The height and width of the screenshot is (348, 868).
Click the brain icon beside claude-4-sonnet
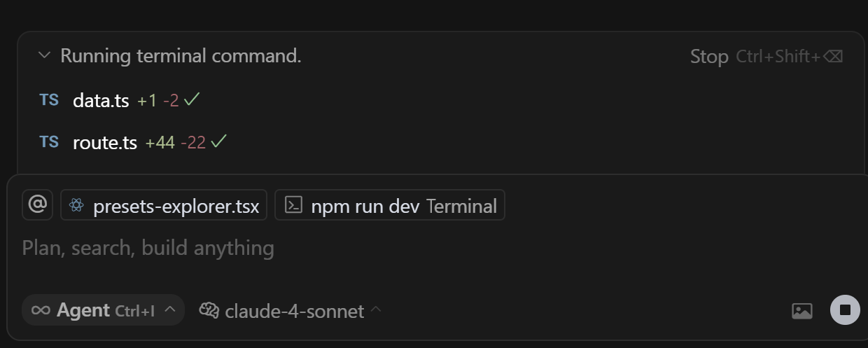tap(209, 310)
